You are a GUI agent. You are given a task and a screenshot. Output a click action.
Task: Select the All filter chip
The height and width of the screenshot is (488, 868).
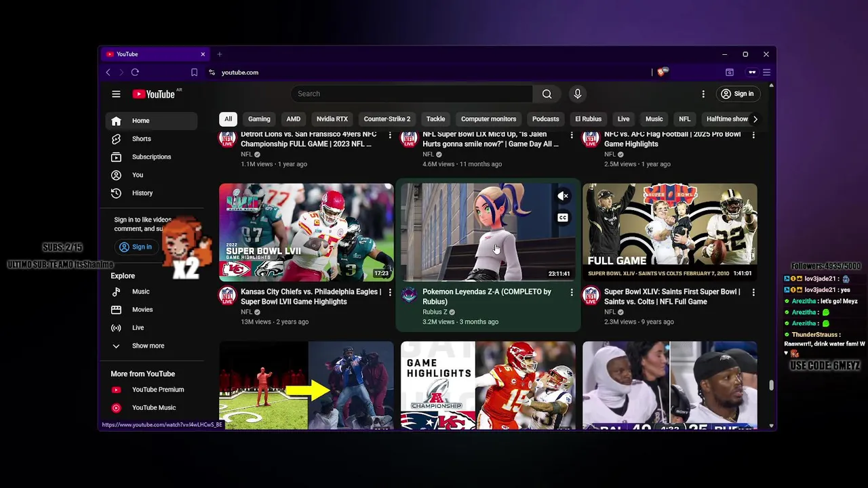point(228,119)
